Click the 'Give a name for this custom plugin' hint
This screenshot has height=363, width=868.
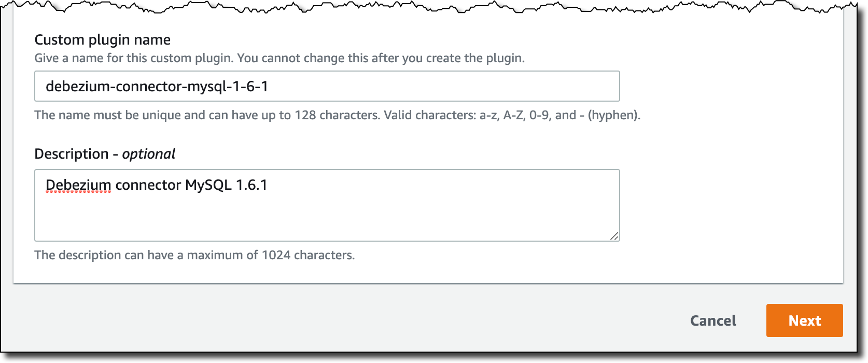[x=134, y=58]
